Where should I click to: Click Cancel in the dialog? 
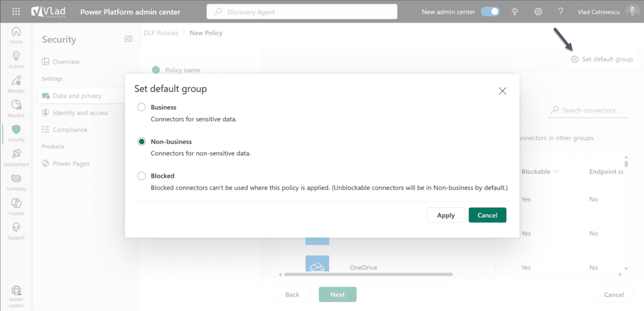[487, 215]
